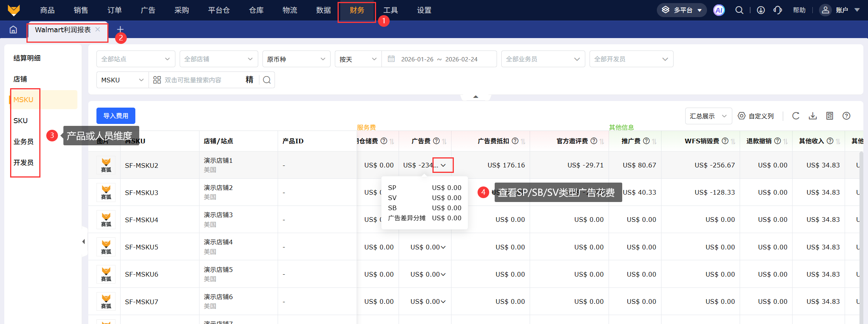
Task: Click the calendar icon in date range
Action: click(391, 59)
